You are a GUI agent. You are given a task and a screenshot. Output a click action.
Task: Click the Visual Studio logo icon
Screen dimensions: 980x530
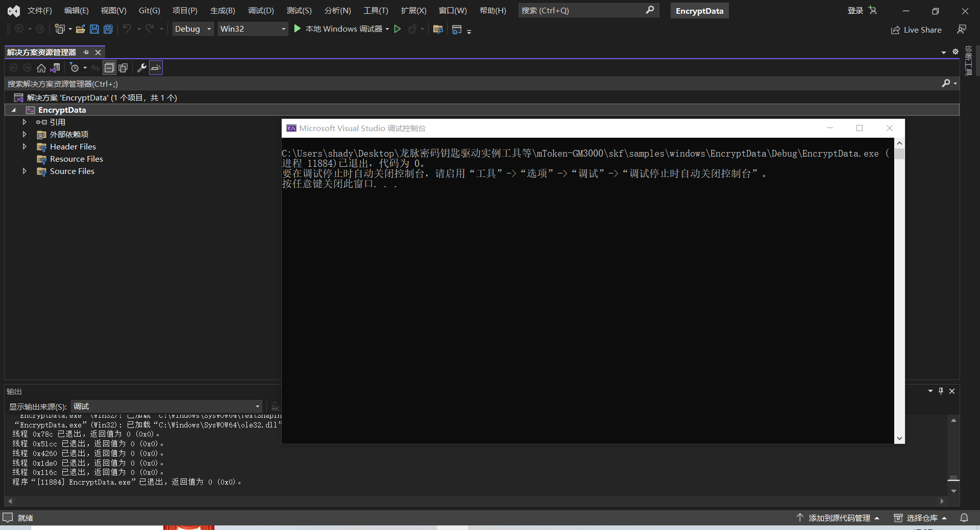pyautogui.click(x=13, y=11)
